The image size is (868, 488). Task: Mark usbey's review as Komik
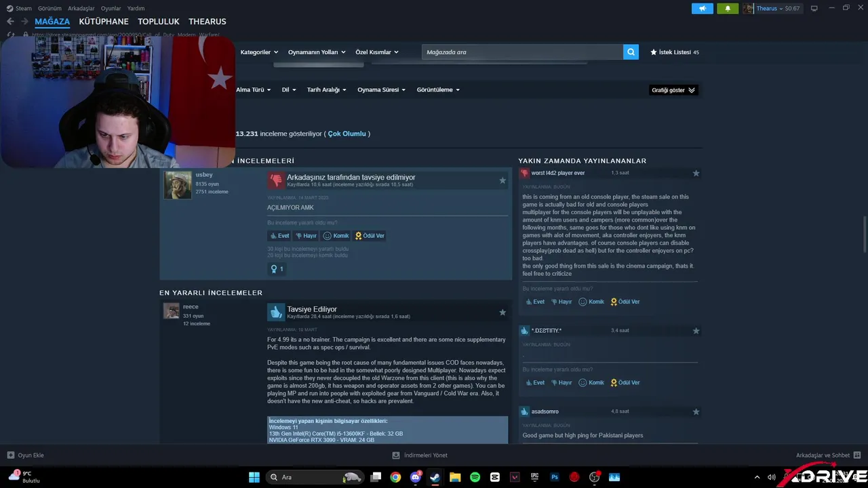tap(336, 236)
